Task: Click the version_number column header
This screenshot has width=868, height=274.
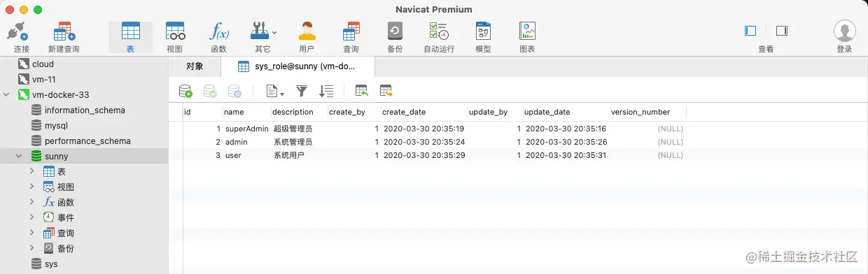Action: (648, 112)
